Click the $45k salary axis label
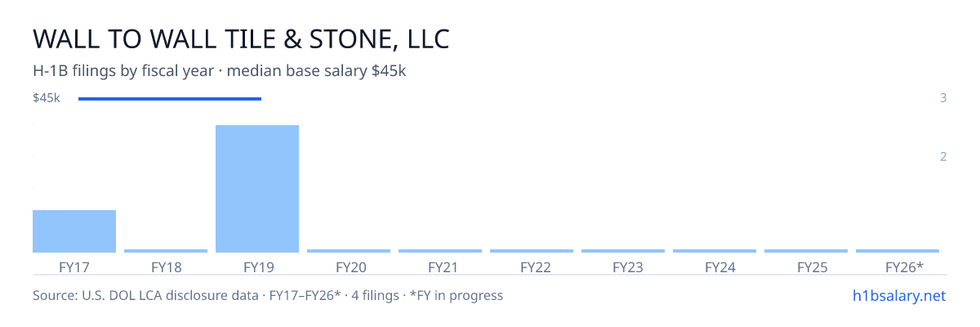980x327 pixels. click(47, 98)
